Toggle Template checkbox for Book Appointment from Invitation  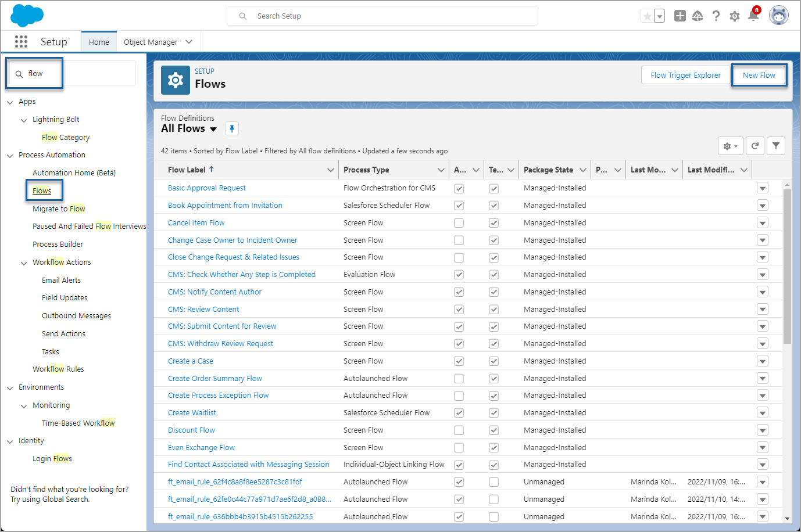[494, 205]
